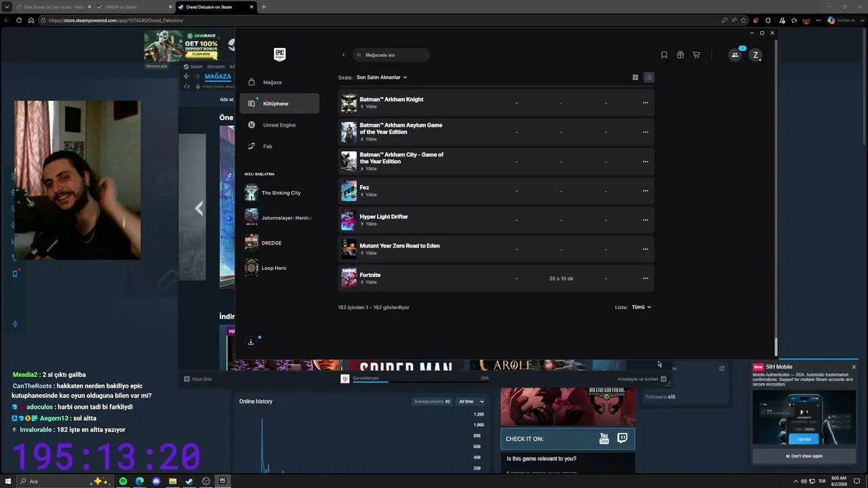Click Yükle under Hyper Light Drifter
Viewport: 868px width, 488px height.
(369, 224)
